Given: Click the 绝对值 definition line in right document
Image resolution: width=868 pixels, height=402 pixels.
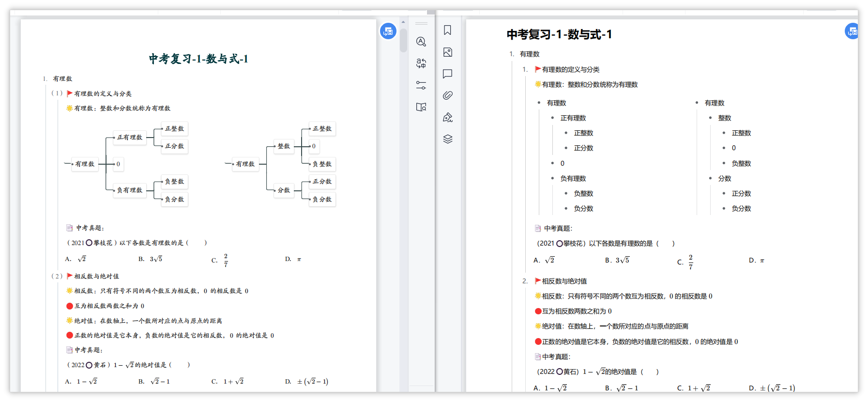Looking at the screenshot, I should click(x=611, y=326).
